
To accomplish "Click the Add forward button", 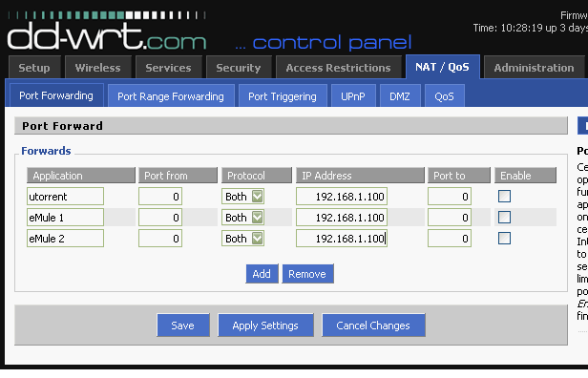I will [262, 274].
